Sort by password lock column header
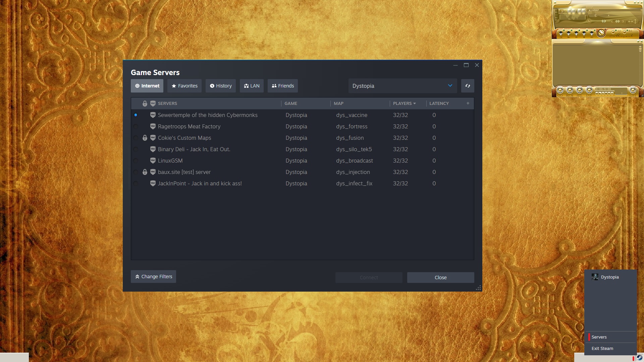The image size is (644, 362). click(x=145, y=104)
